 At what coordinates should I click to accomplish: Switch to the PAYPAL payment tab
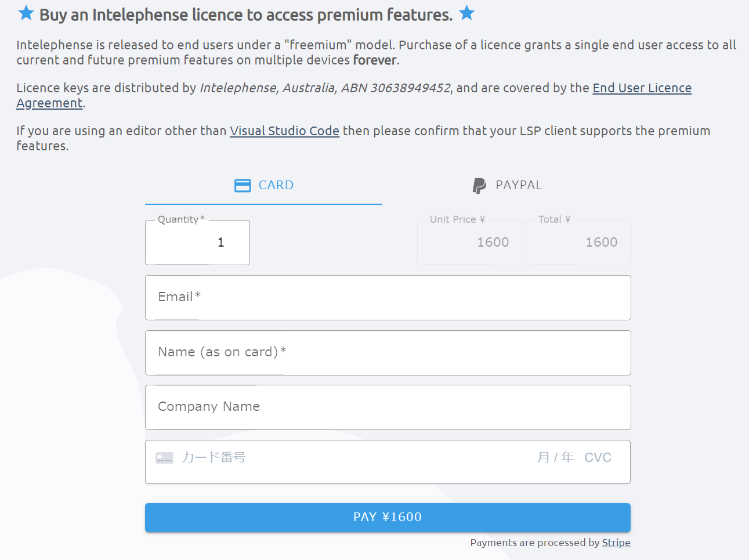(507, 186)
